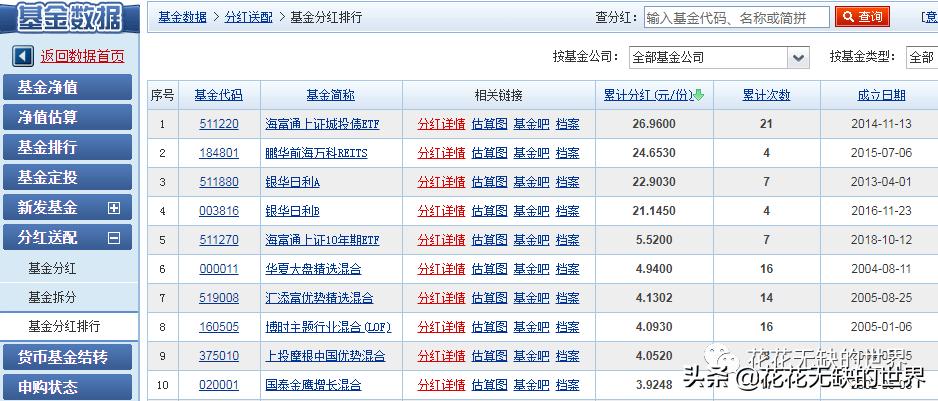This screenshot has width=938, height=401.
Task: Select 基金分红 submenu item
Action: [52, 268]
